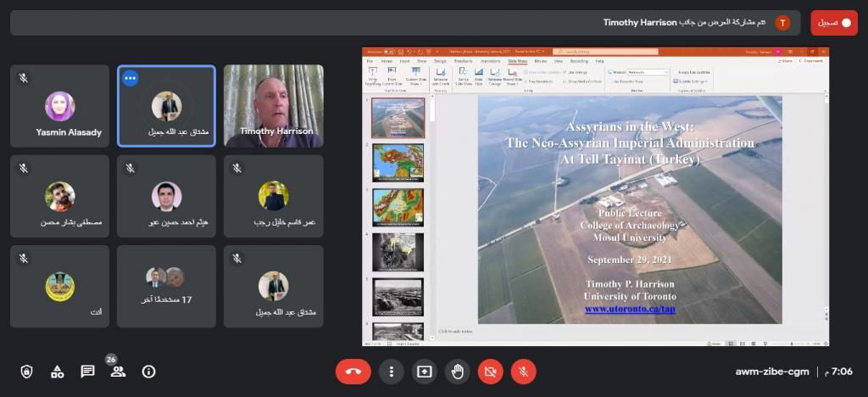This screenshot has width=868, height=397.
Task: Click the red recording indicator button
Action: [834, 23]
